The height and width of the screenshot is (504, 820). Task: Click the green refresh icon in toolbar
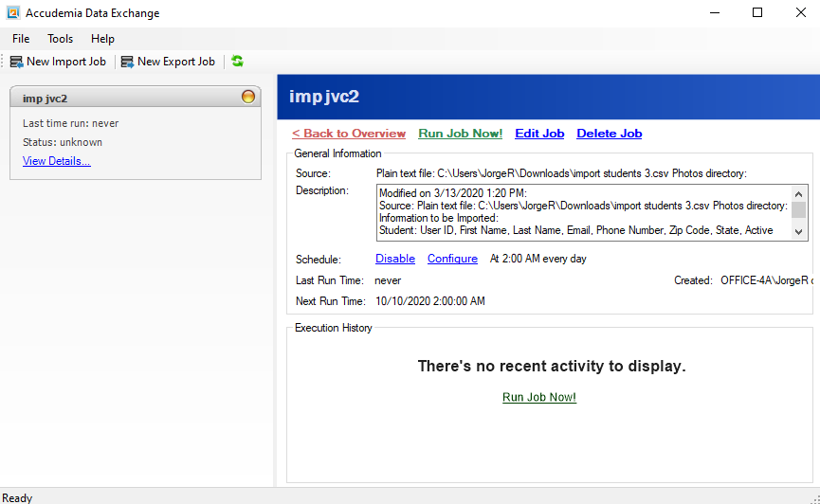(x=237, y=62)
